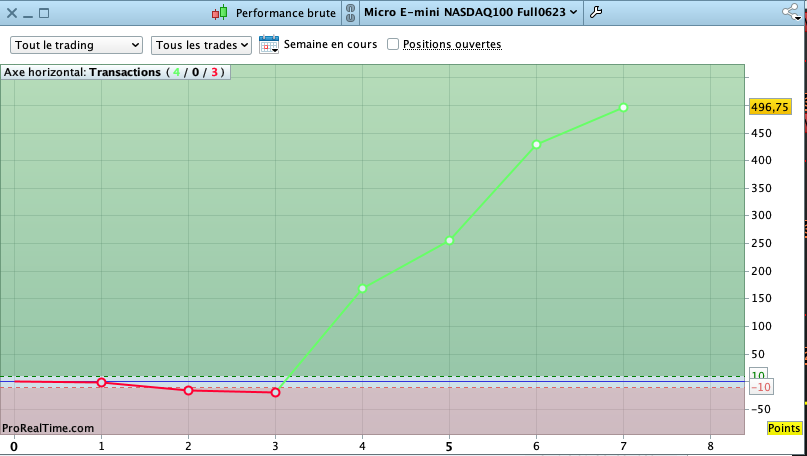Image resolution: width=807 pixels, height=456 pixels.
Task: Click the candlestick Performance brute icon
Action: pyautogui.click(x=220, y=12)
